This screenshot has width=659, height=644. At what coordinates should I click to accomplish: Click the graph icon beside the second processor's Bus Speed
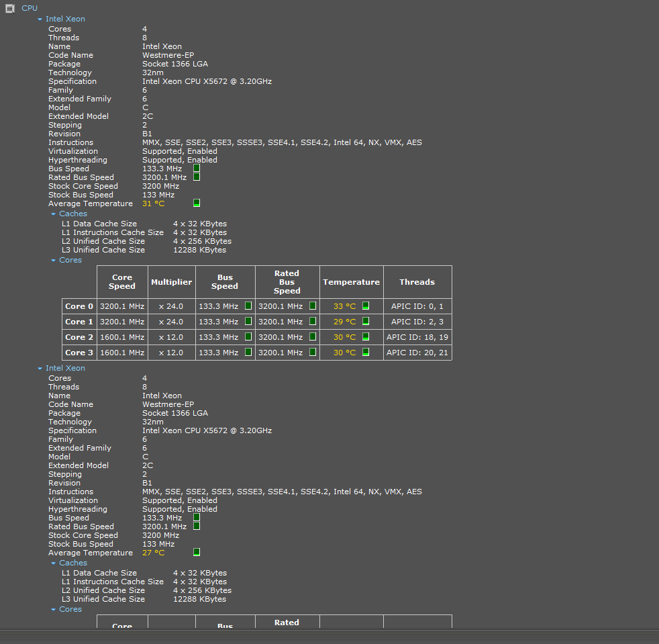[x=197, y=517]
